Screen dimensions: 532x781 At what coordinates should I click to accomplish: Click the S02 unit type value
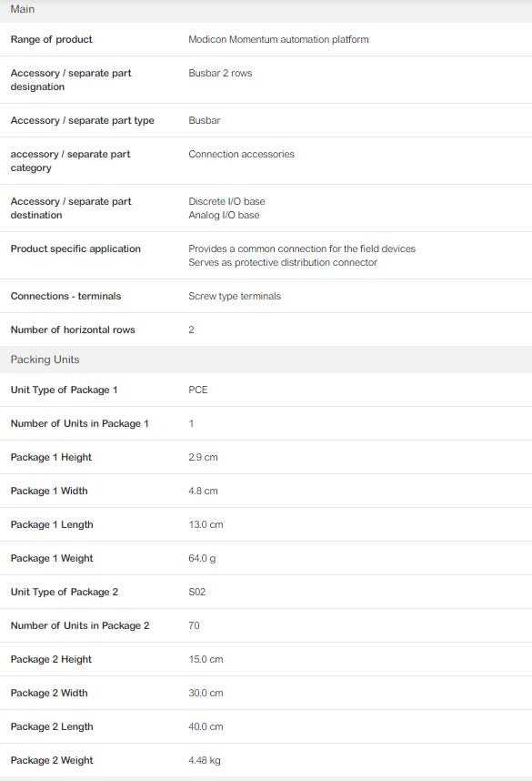196,592
